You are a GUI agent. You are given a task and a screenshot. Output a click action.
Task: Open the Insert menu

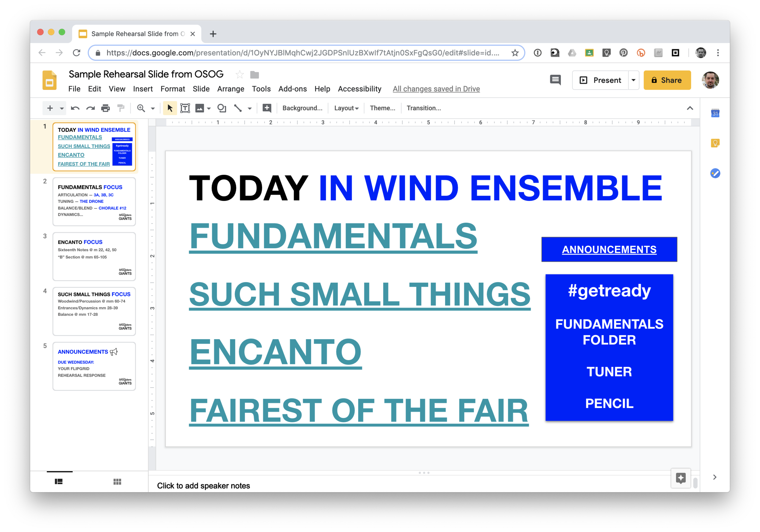pos(143,89)
